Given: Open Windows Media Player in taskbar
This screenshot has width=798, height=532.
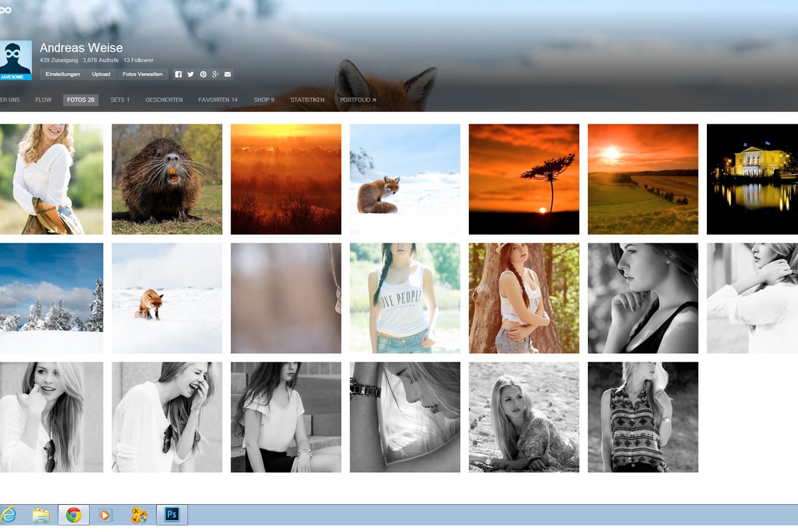Looking at the screenshot, I should (106, 515).
